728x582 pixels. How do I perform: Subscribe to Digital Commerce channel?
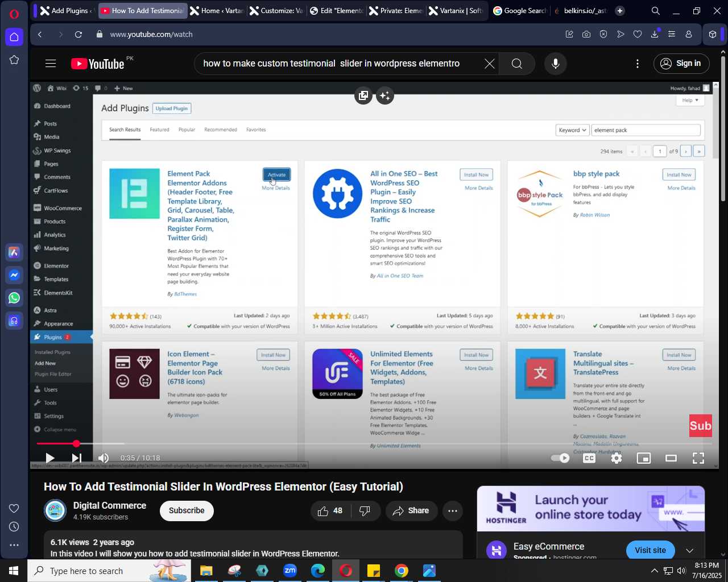point(187,511)
